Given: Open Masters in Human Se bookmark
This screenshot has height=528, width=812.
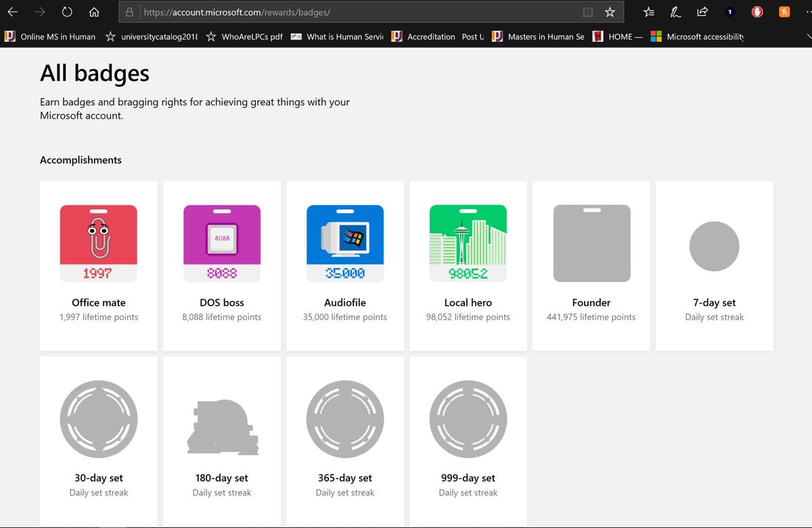Looking at the screenshot, I should tap(538, 37).
